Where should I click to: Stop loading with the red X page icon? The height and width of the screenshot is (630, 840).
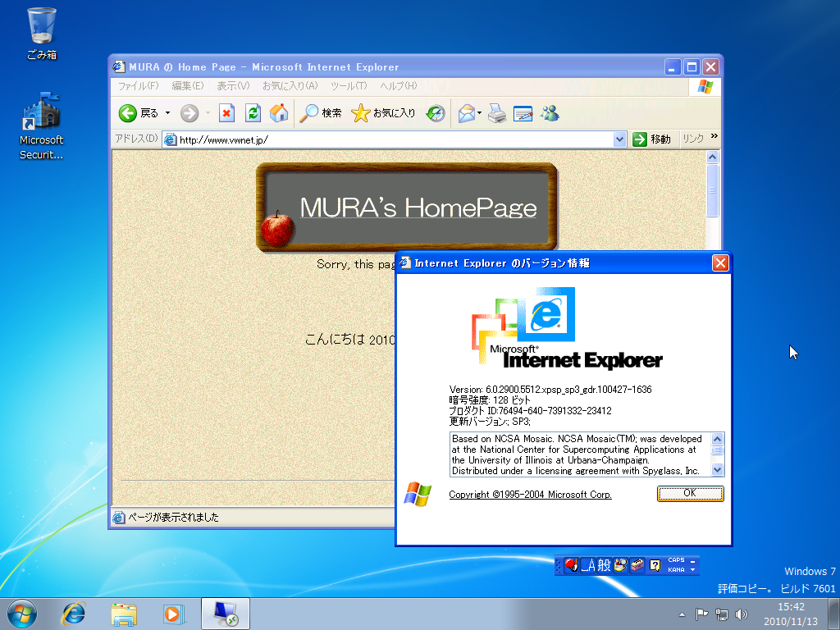click(x=226, y=113)
